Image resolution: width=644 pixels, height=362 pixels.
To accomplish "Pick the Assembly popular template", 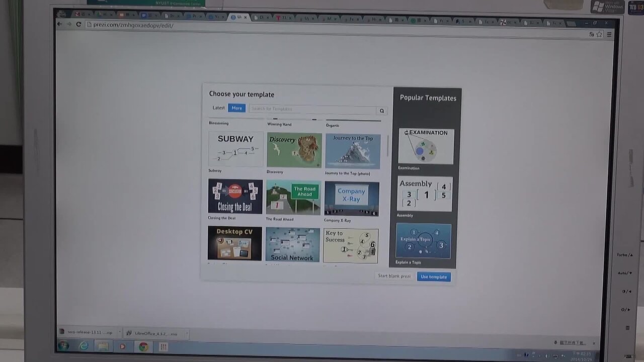I will [x=425, y=194].
